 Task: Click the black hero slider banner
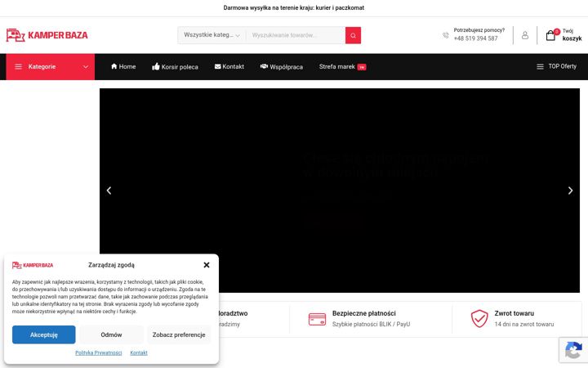tap(340, 191)
